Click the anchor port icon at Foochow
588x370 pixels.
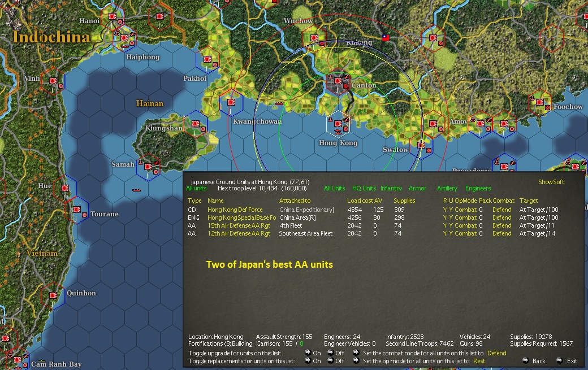532,98
